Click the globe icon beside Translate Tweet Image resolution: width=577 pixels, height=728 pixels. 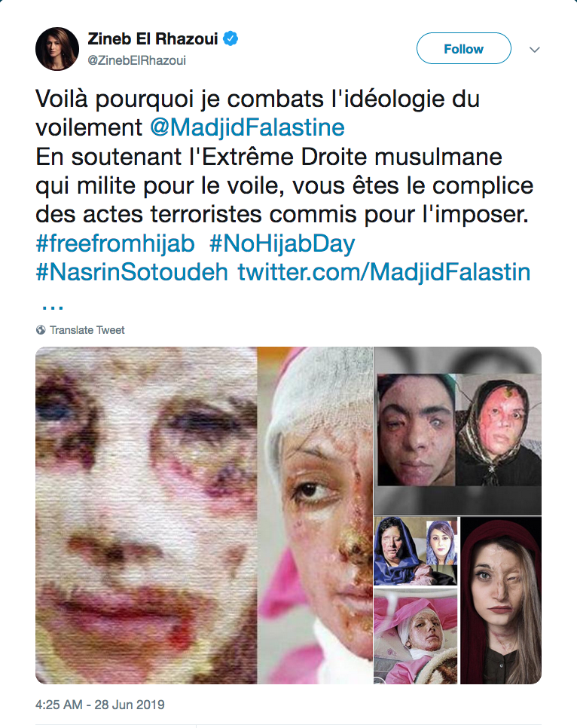click(x=41, y=330)
